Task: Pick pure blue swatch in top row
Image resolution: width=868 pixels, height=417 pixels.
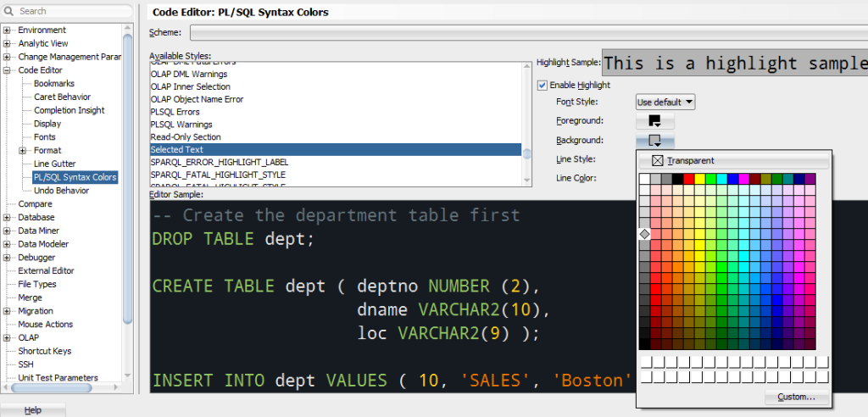Action: 733,179
